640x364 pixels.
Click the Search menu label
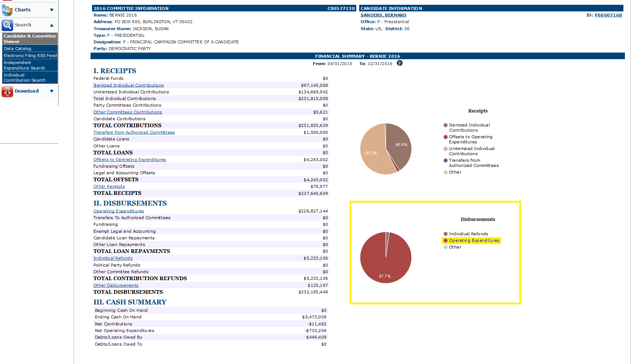pyautogui.click(x=23, y=25)
